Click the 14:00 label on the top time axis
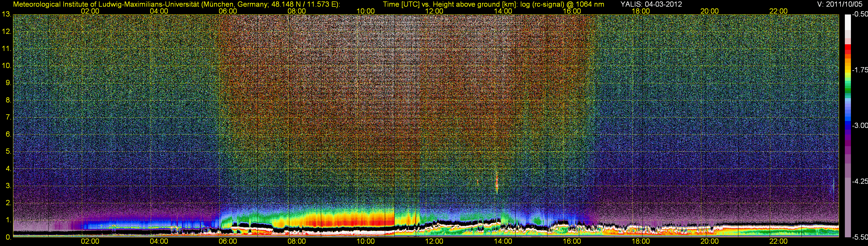The height and width of the screenshot is (246, 868). pyautogui.click(x=503, y=11)
